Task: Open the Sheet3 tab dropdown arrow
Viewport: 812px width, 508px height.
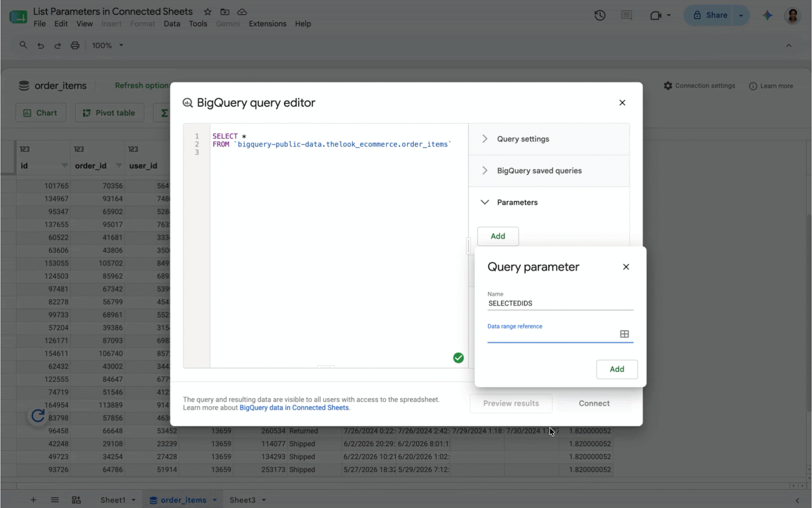Action: [x=264, y=500]
